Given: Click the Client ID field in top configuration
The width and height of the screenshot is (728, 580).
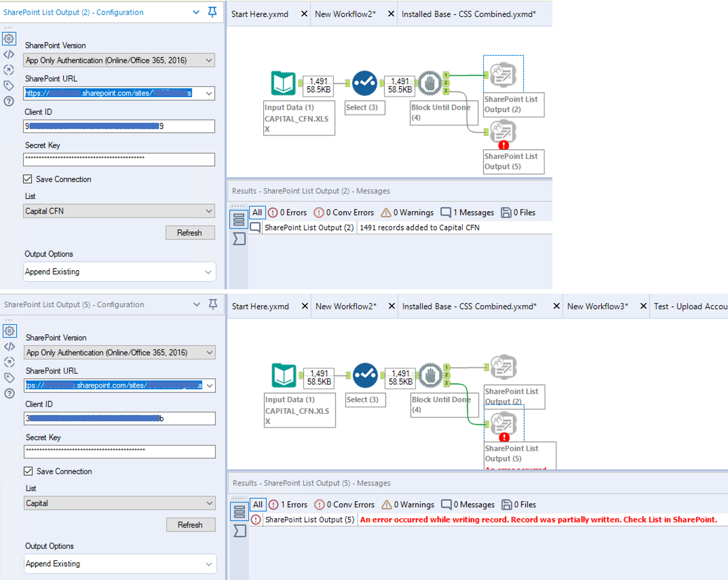Looking at the screenshot, I should [x=119, y=126].
